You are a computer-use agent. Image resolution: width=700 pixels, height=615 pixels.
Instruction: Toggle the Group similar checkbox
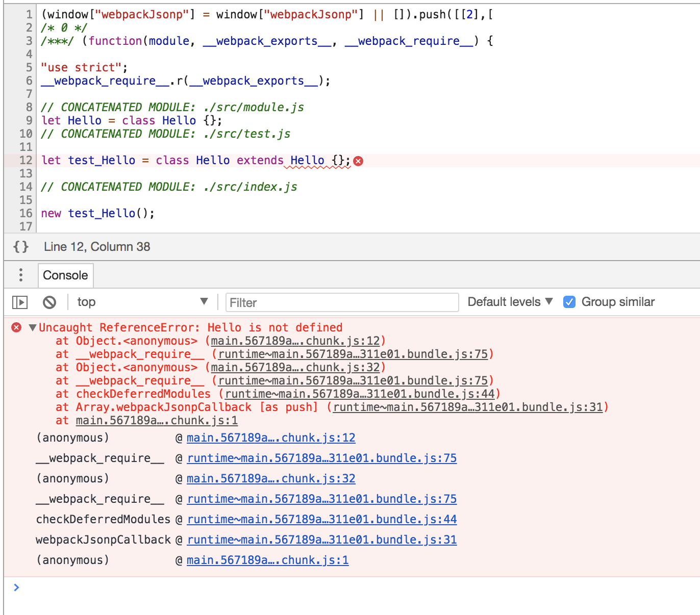(x=569, y=302)
